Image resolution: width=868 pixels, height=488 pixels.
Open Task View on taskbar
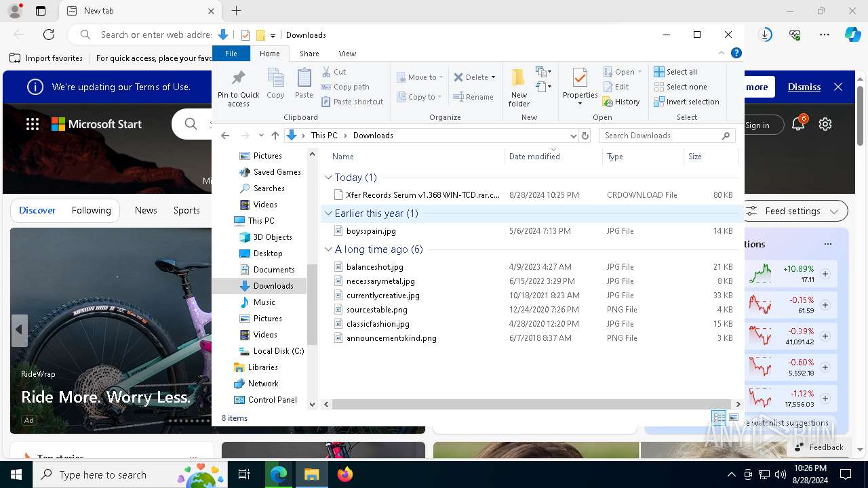point(244,474)
